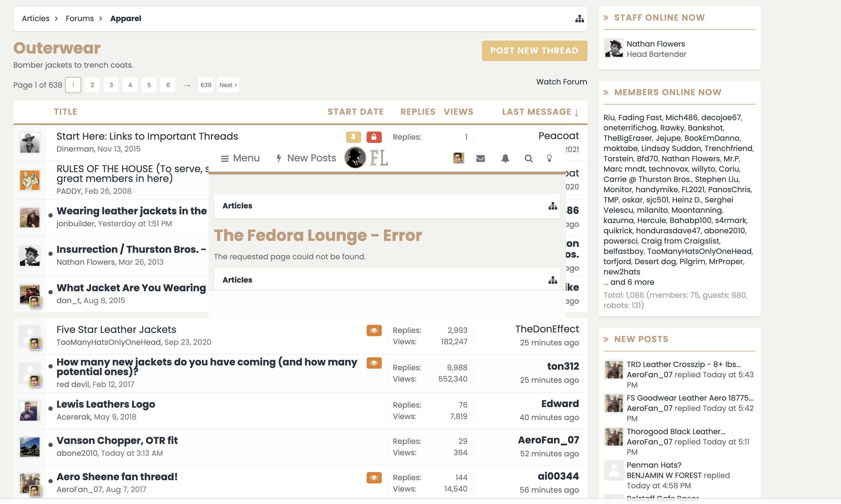Click sitemap icon in lower Articles bar

pyautogui.click(x=553, y=280)
